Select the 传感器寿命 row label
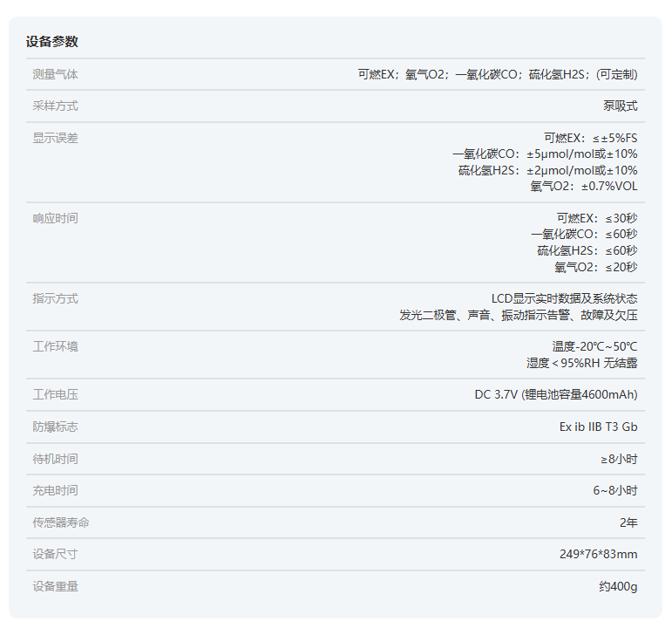 (x=60, y=522)
